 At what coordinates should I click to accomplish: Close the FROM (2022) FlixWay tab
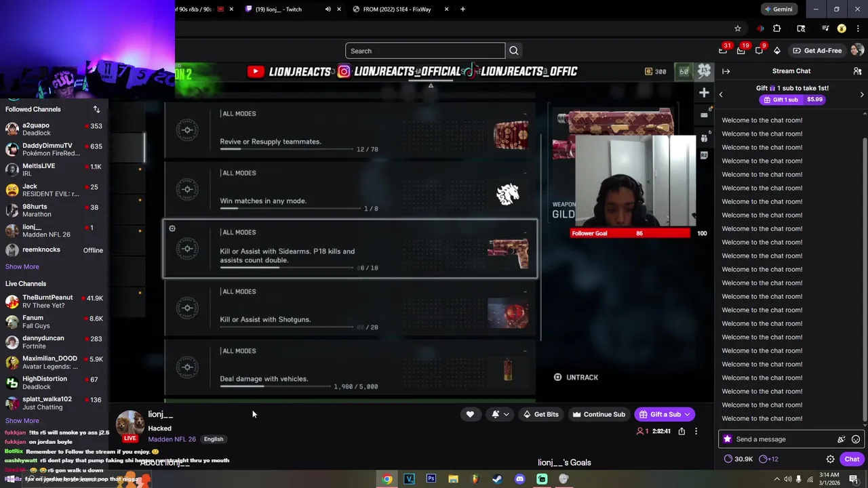(446, 9)
